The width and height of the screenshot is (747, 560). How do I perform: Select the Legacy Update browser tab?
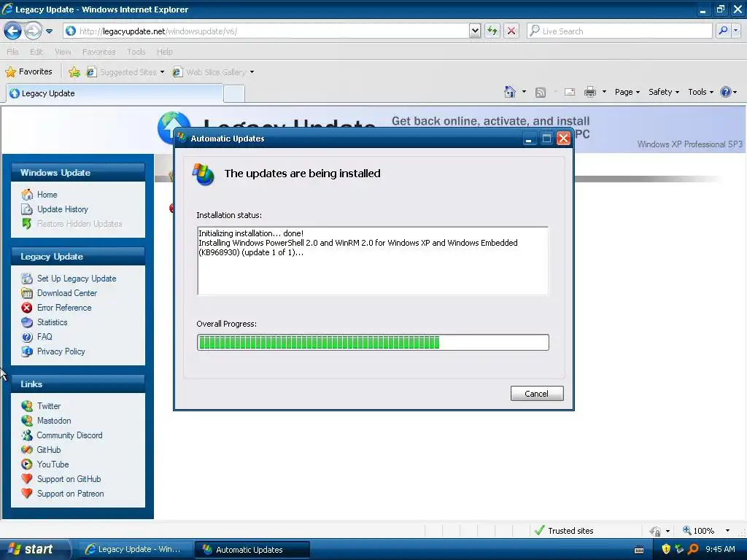coord(115,93)
